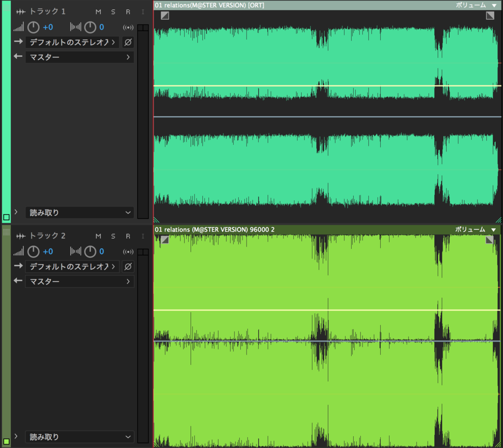Image resolution: width=503 pixels, height=448 pixels.
Task: Click Track 1 color square at bottom
Action: pos(6,217)
